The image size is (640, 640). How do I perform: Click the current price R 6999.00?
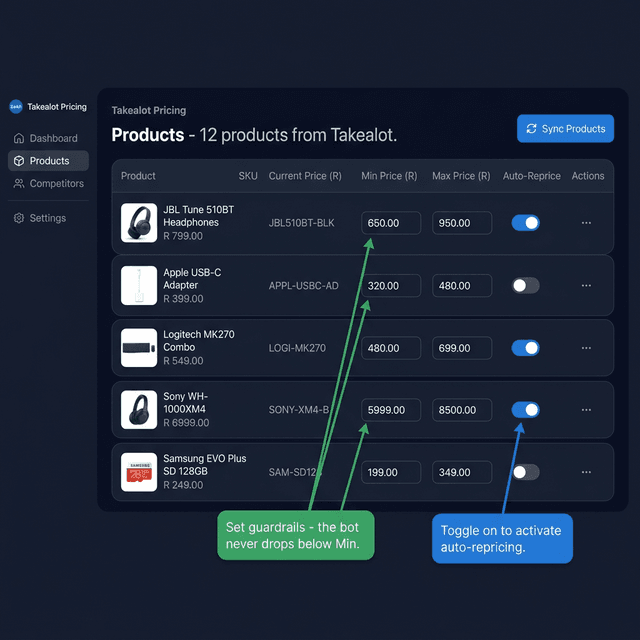click(x=186, y=423)
